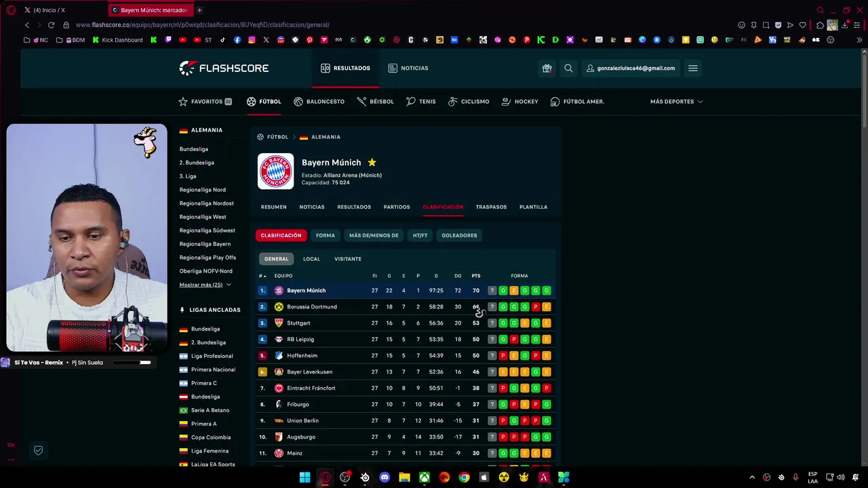
Task: Open File Explorer from the taskbar
Action: (x=404, y=477)
